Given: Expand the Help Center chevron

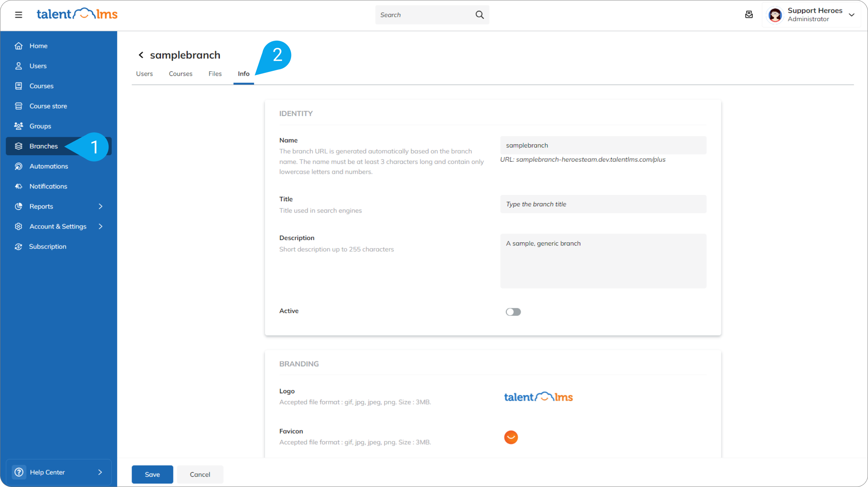Looking at the screenshot, I should [100, 472].
